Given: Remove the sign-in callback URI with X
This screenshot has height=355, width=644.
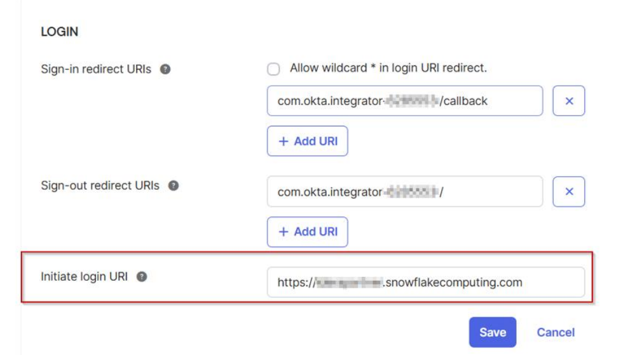Looking at the screenshot, I should 569,101.
